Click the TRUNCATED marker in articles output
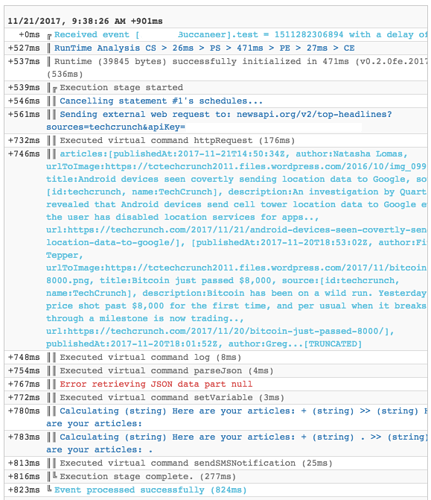The height and width of the screenshot is (500, 431). point(333,344)
